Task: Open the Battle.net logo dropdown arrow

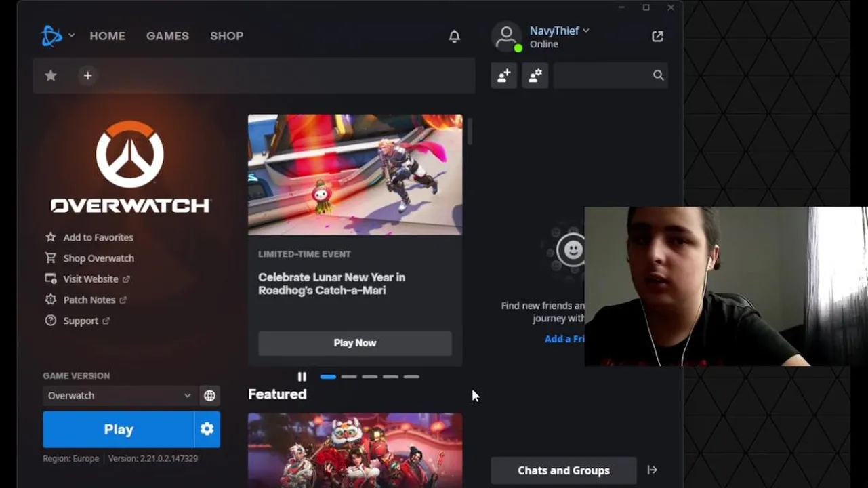Action: (71, 36)
